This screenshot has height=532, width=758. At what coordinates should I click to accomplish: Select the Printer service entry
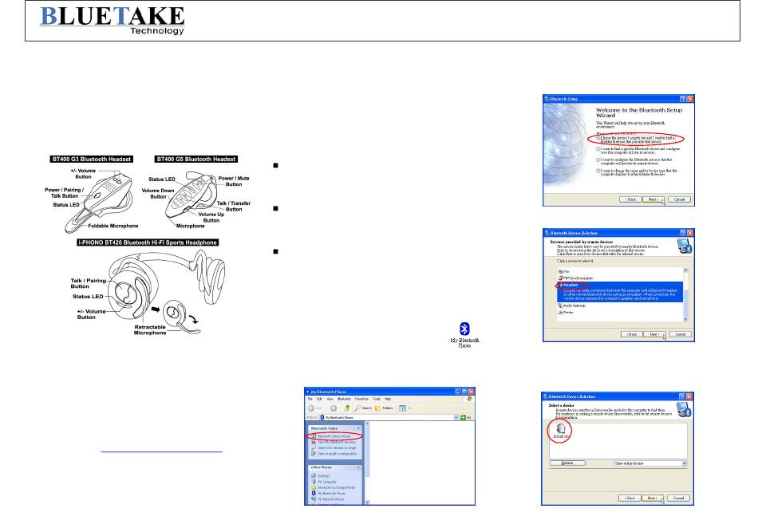566,312
